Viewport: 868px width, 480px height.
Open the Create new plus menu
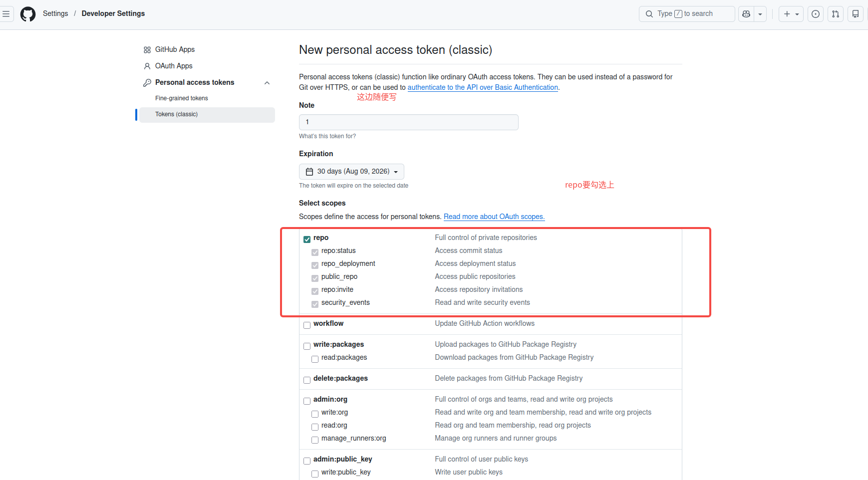tap(791, 14)
